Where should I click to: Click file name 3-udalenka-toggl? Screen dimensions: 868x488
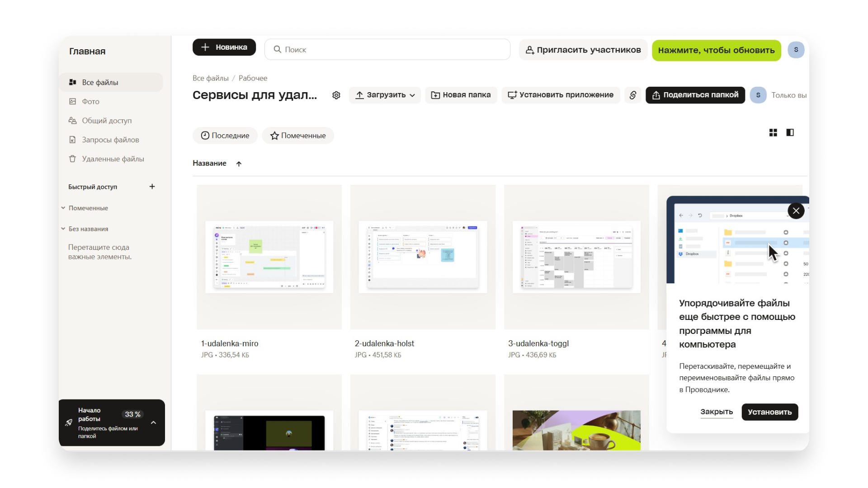pyautogui.click(x=538, y=343)
